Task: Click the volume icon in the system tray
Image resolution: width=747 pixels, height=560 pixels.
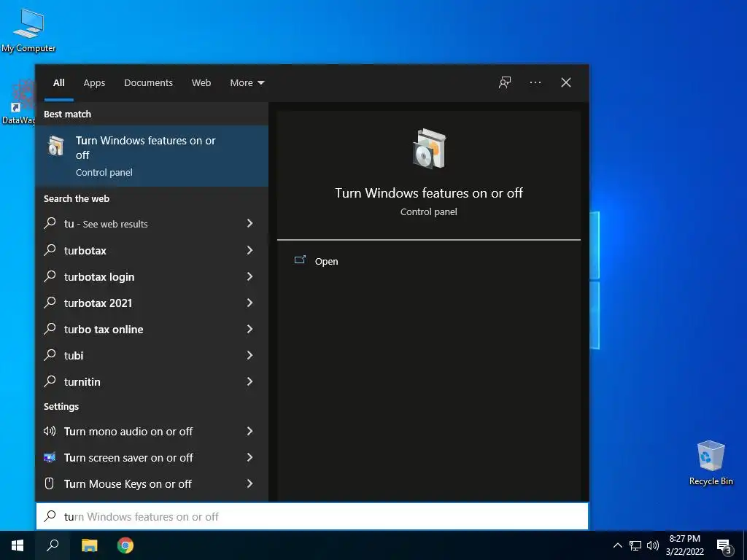Action: [653, 545]
